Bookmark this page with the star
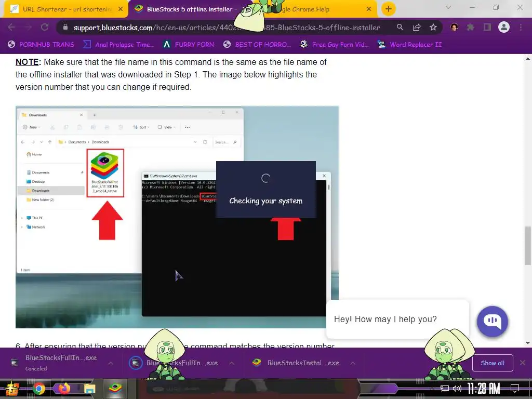This screenshot has width=532, height=399. coord(433,27)
